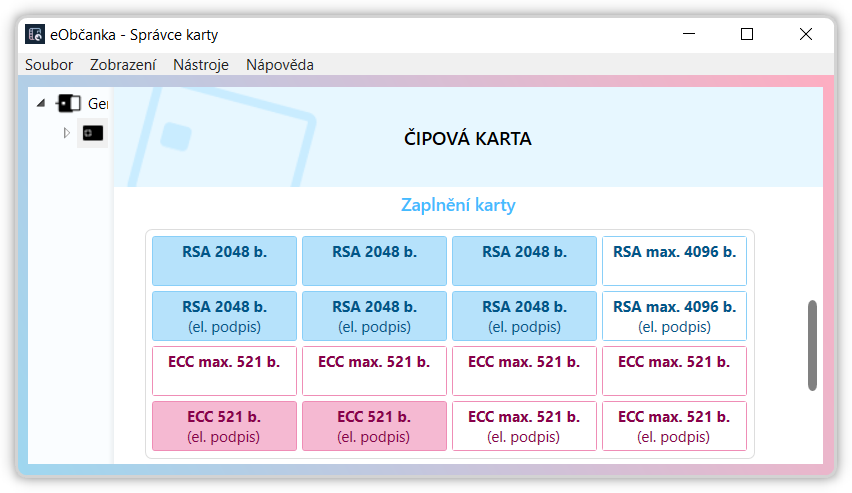The width and height of the screenshot is (852, 493).
Task: Open the Zobrazení menu
Action: 123,65
